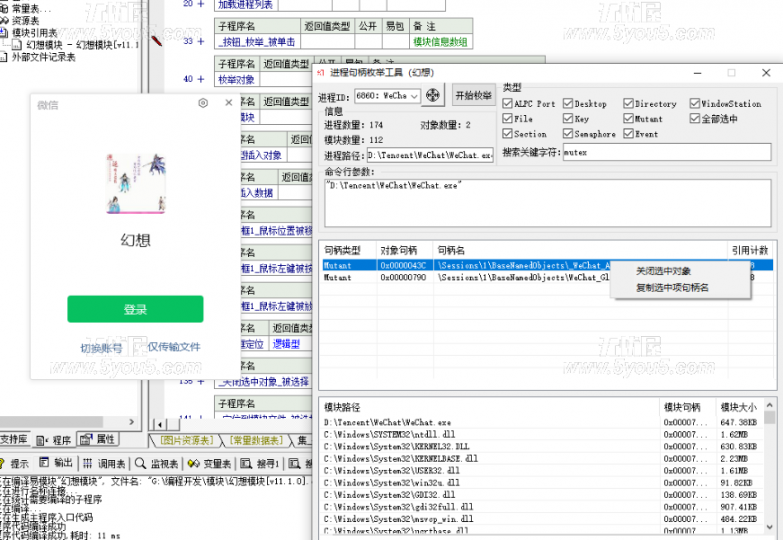Click the 监视表 magnifier icon

tap(140, 464)
